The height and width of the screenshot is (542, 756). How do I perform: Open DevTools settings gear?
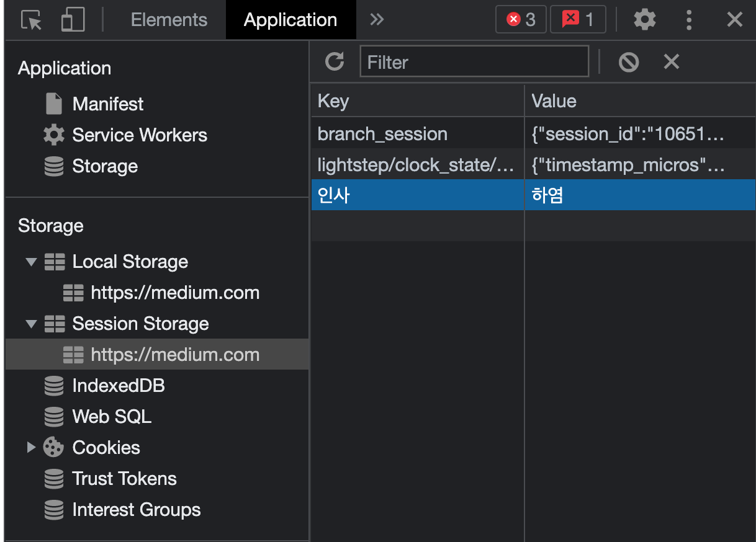pyautogui.click(x=645, y=20)
